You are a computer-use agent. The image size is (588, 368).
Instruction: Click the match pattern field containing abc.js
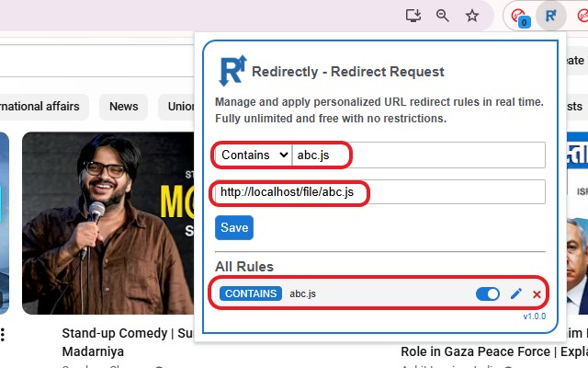pos(418,155)
